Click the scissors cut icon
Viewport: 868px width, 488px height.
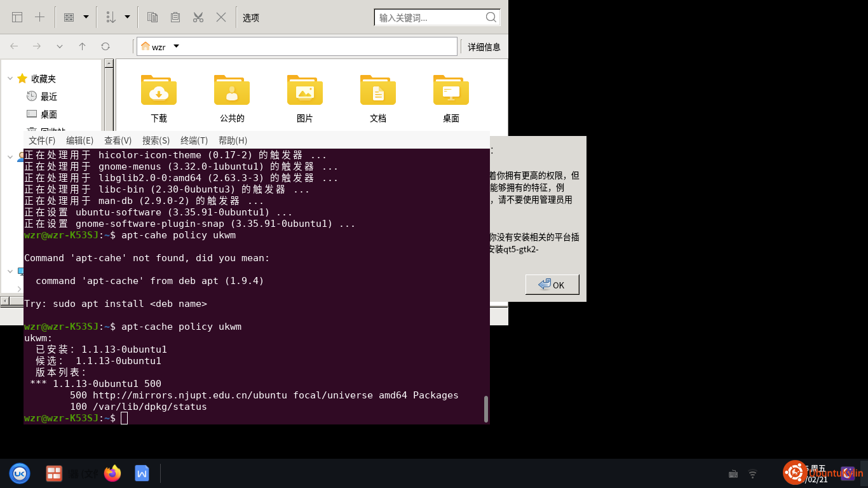[198, 17]
